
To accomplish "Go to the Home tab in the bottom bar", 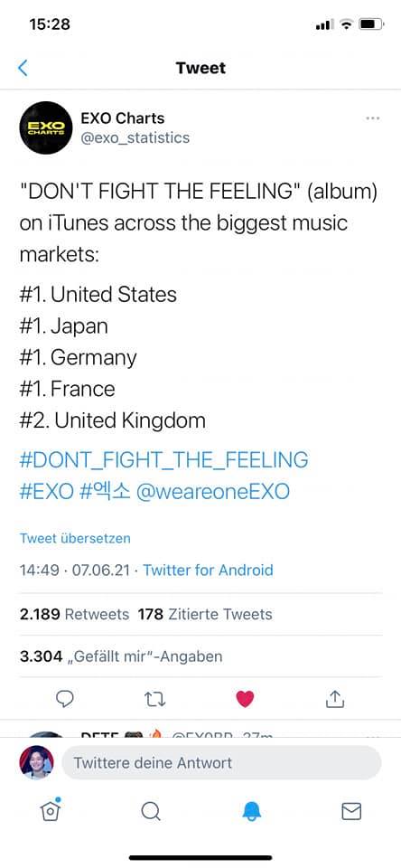I will coord(50,810).
